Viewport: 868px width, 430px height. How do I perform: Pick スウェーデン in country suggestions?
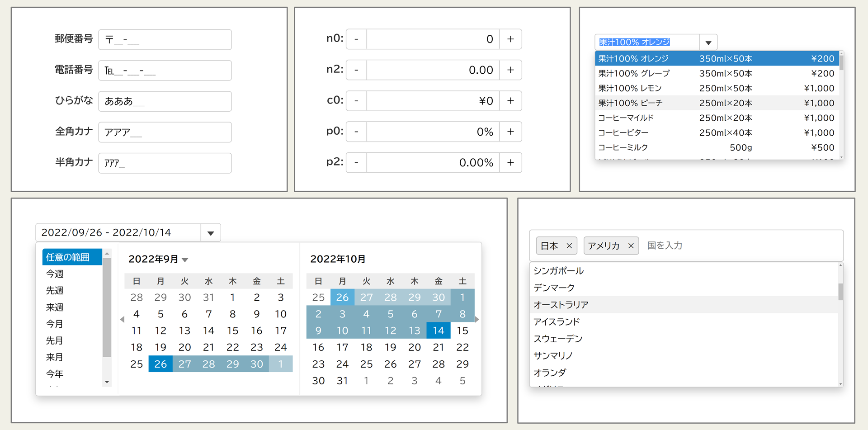684,339
